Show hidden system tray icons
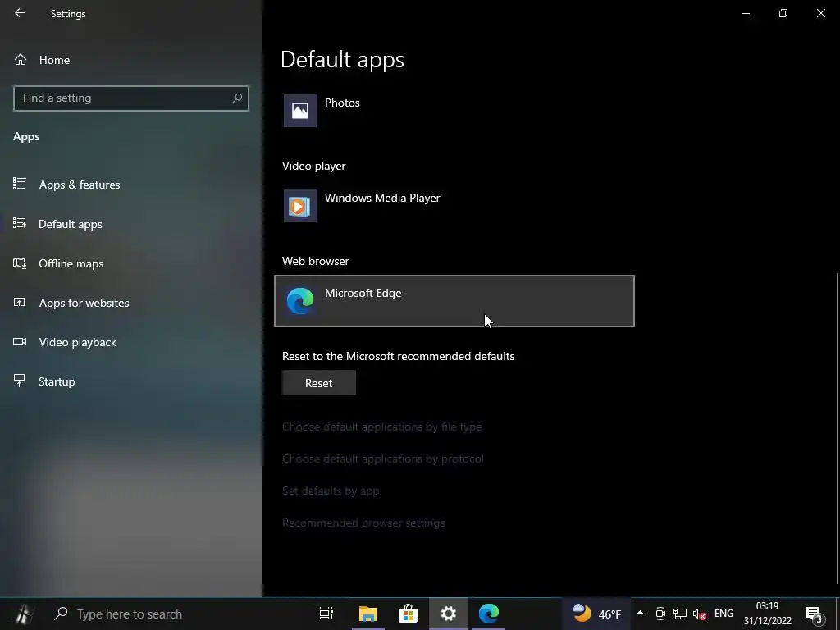This screenshot has width=840, height=630. [640, 614]
